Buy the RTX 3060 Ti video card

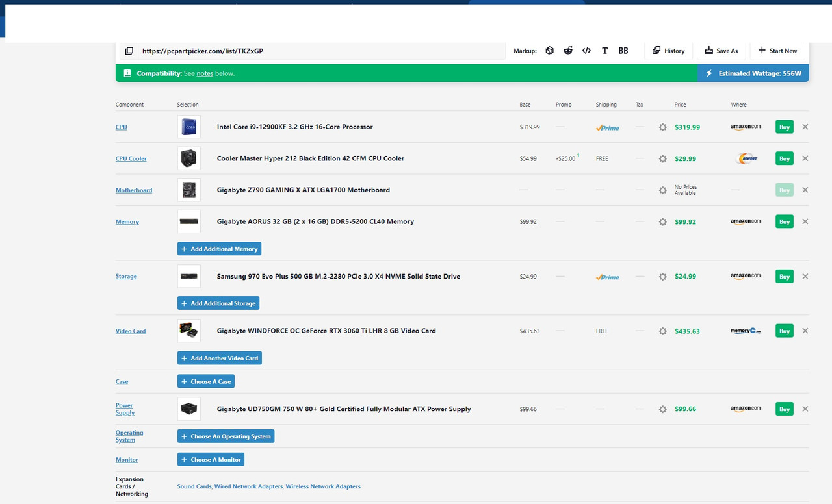point(785,331)
